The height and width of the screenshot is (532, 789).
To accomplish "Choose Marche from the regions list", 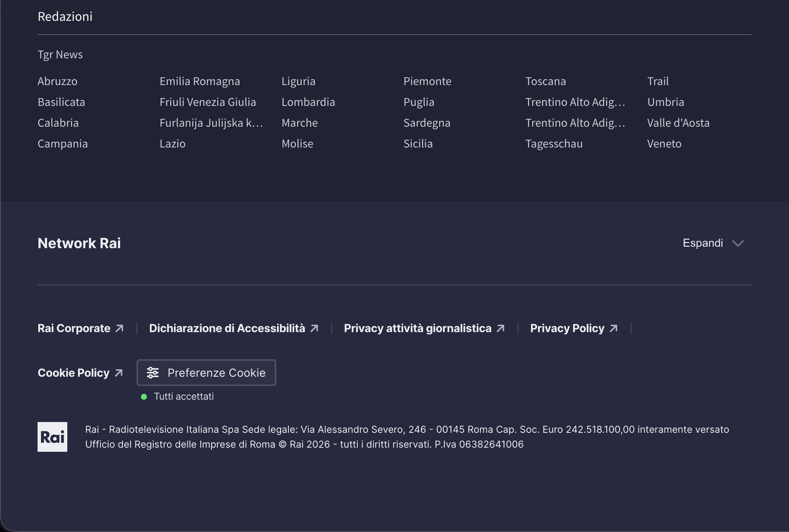I will pyautogui.click(x=300, y=123).
